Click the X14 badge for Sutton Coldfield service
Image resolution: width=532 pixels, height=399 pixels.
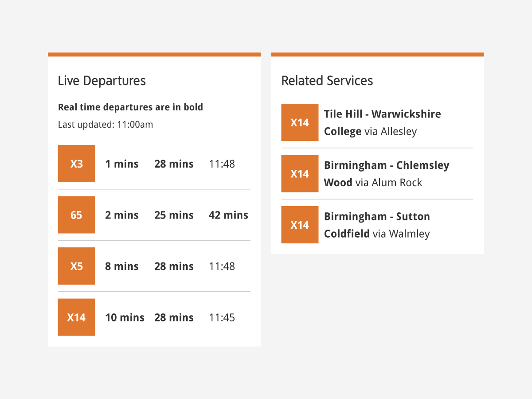(x=300, y=225)
